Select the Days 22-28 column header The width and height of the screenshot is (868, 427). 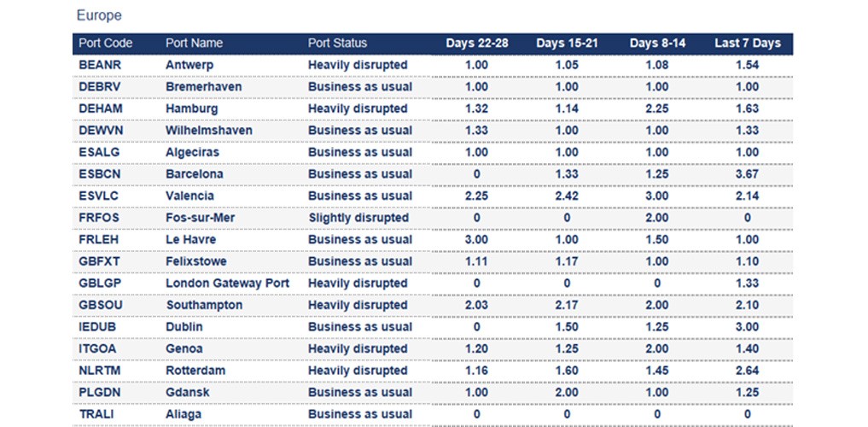476,44
